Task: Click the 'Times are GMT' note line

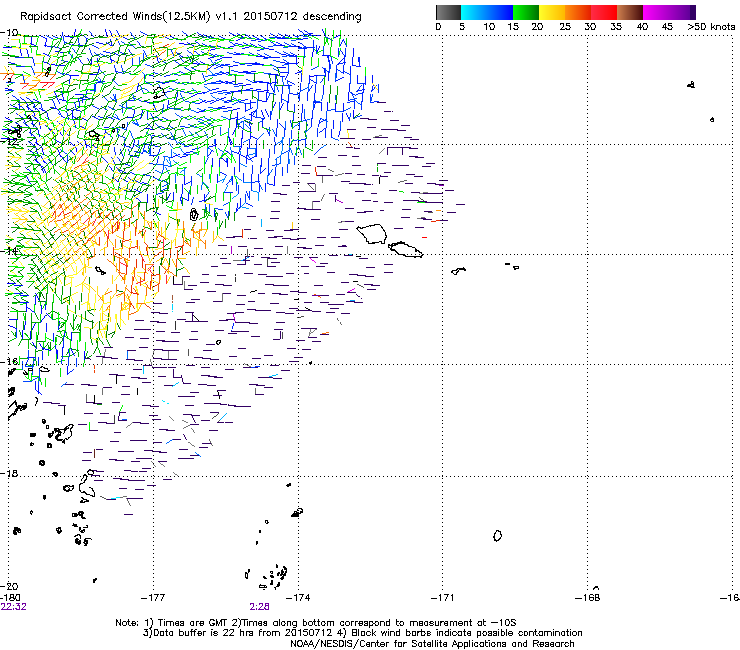Action: point(316,623)
